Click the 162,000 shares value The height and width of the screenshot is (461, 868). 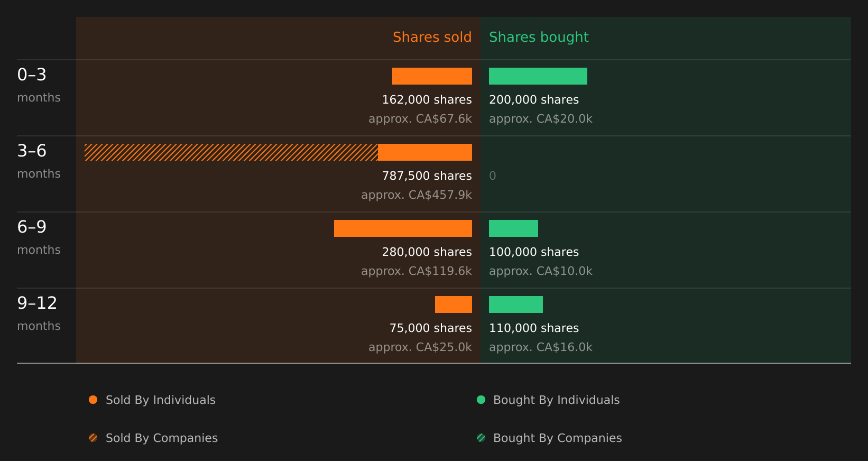pos(427,99)
